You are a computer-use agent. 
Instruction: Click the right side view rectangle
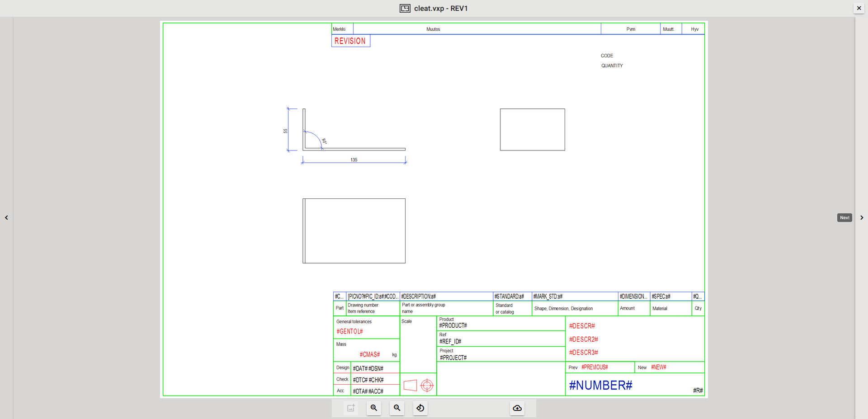coord(532,130)
